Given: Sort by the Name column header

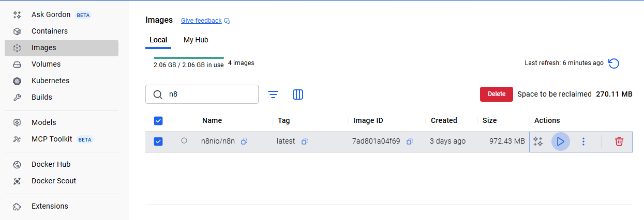Looking at the screenshot, I should point(212,120).
